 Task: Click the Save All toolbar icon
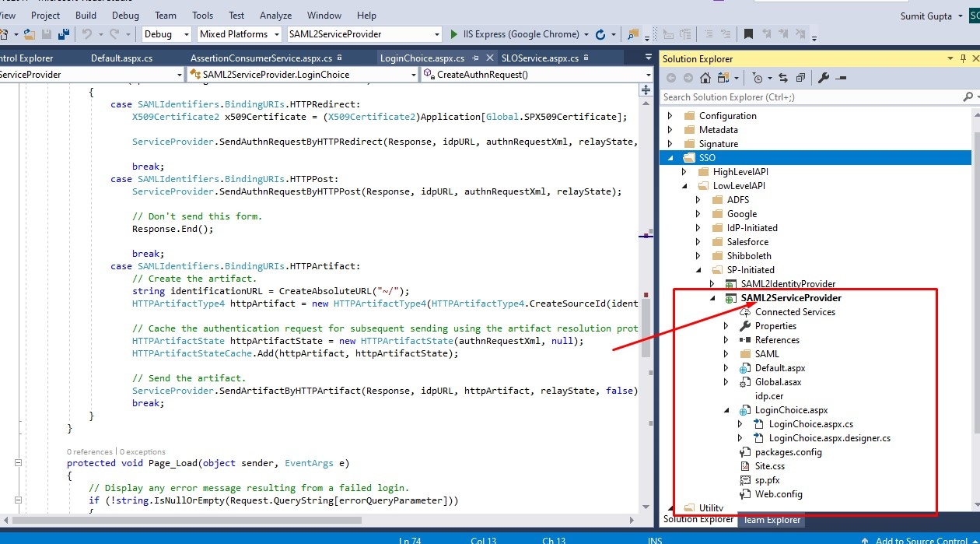64,34
